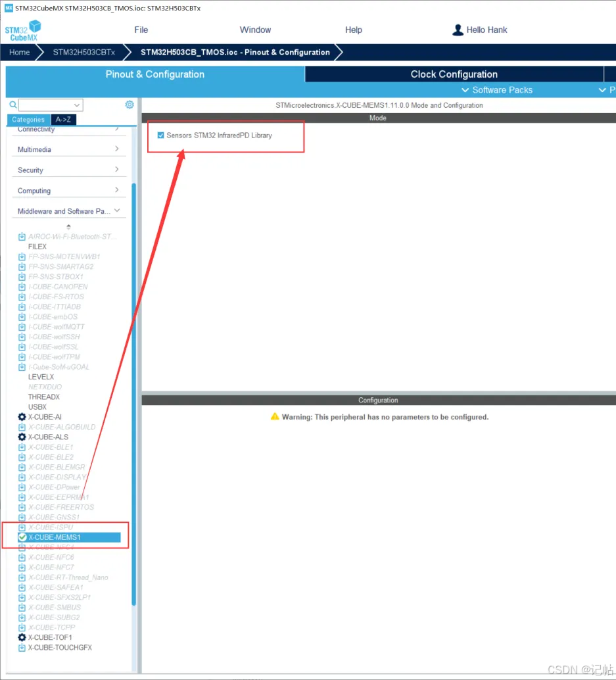Click the warning triangle icon in Configuration
Viewport: 616px width, 680px height.
[x=275, y=416]
